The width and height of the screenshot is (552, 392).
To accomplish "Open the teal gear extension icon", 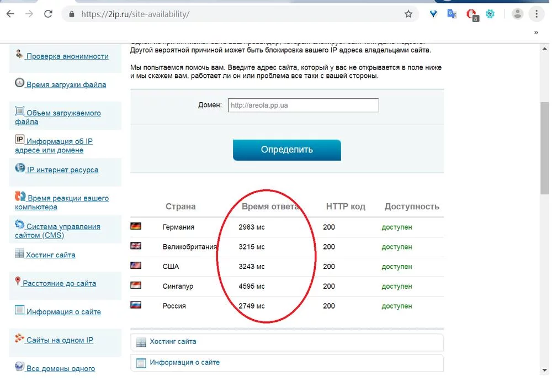I will coord(490,14).
